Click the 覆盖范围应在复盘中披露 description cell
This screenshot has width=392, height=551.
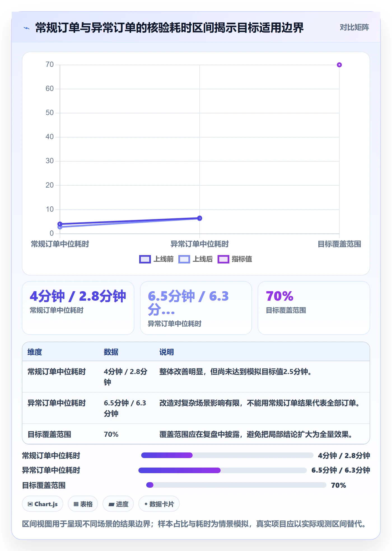click(256, 434)
